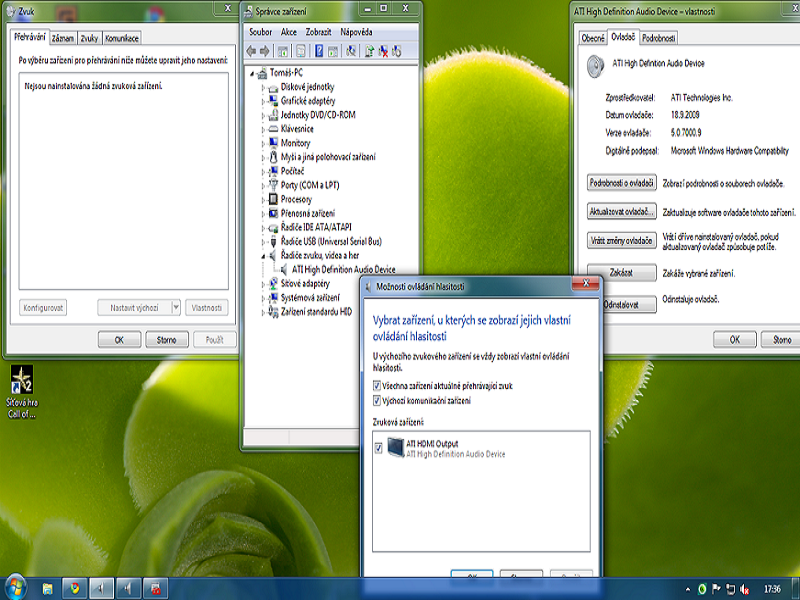Uncheck the ATI HDMI Output device checkbox

(378, 447)
